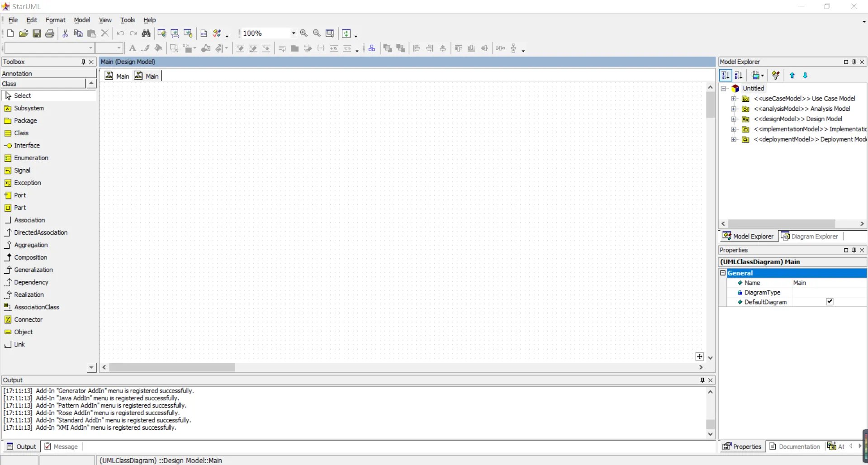Toggle auto-hide pin on Toolbox panel
Viewport: 868px width, 465px height.
83,62
